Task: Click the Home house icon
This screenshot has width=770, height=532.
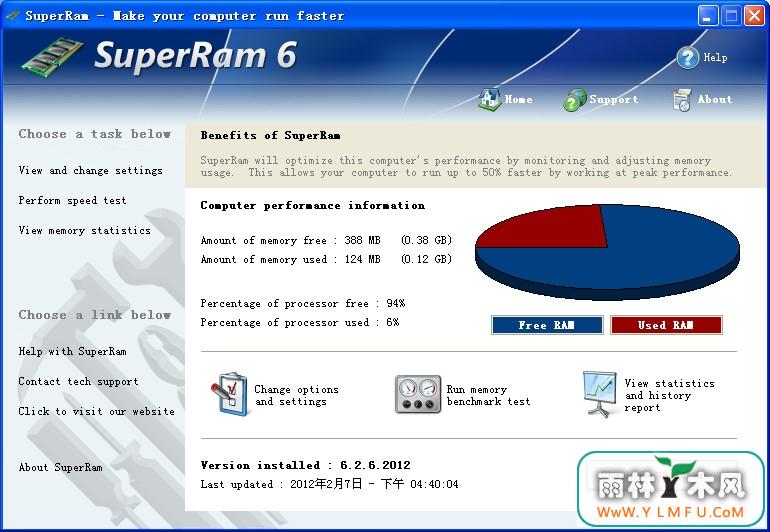Action: [x=490, y=99]
